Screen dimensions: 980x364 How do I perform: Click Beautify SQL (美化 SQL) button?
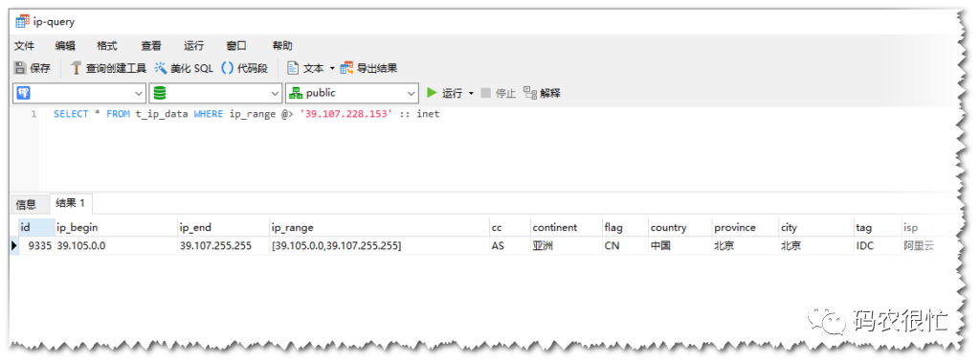coord(184,68)
